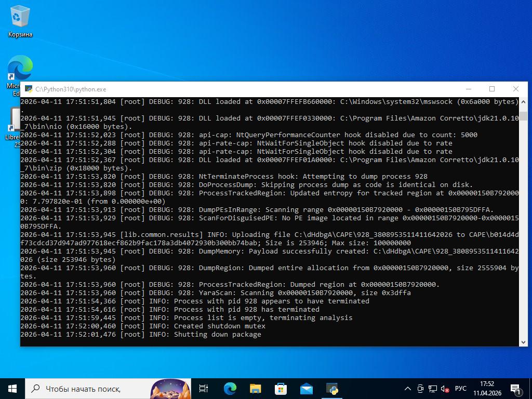Open the notification center icon
The width and height of the screenshot is (532, 399).
pyautogui.click(x=516, y=389)
